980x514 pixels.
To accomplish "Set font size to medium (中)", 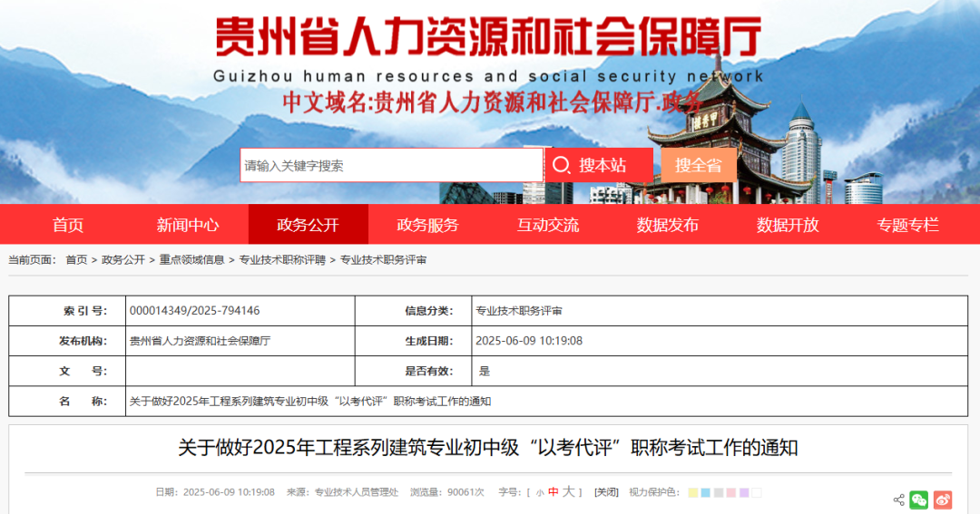I will (x=554, y=492).
